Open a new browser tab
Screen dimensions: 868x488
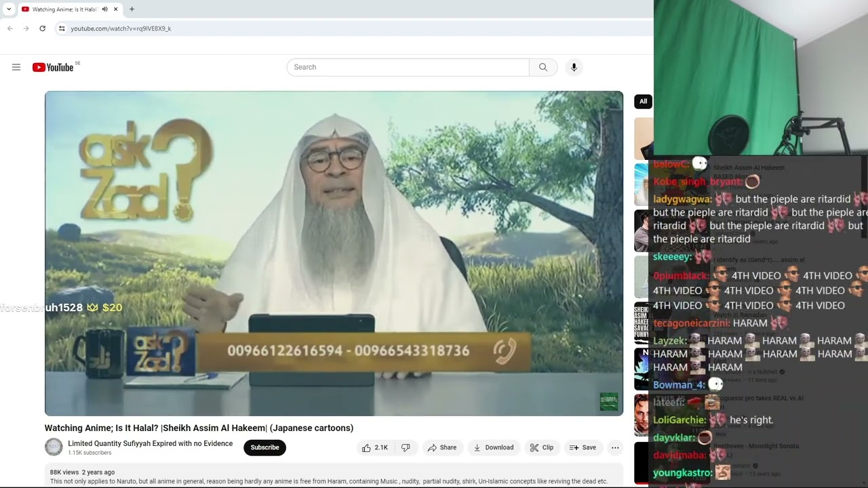[x=132, y=9]
